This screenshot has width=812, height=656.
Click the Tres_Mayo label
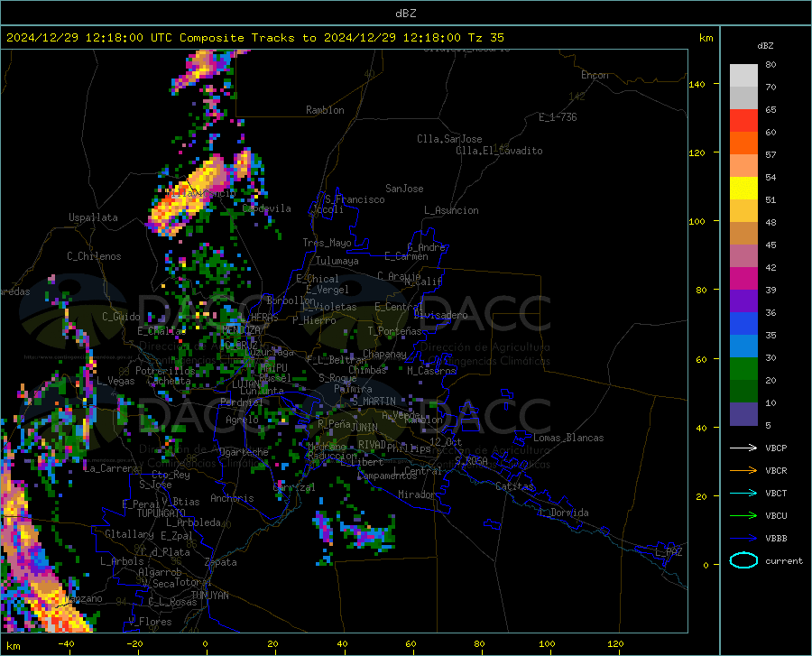coord(327,243)
